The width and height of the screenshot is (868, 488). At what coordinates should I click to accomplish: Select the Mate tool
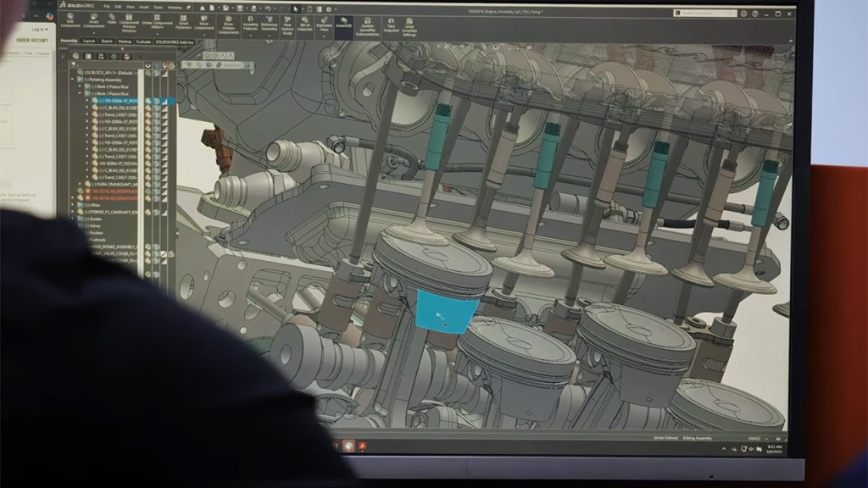click(112, 19)
